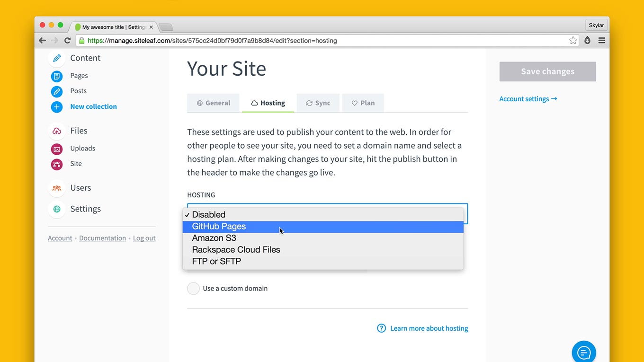This screenshot has height=362, width=644.
Task: Open the chat support bubble icon
Action: tap(584, 353)
